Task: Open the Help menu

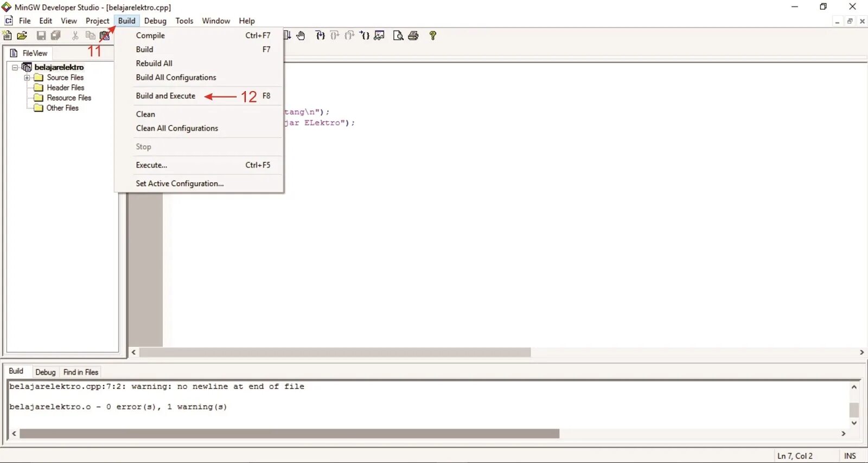Action: tap(247, 21)
